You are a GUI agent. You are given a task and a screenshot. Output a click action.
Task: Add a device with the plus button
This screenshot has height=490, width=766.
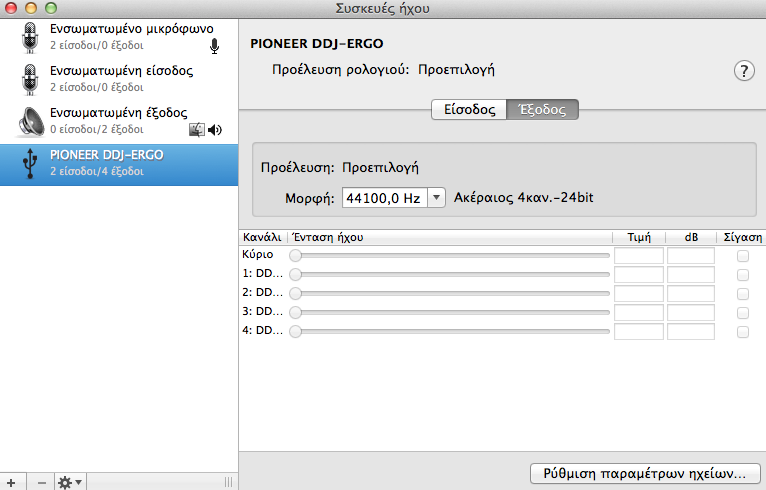[11, 483]
